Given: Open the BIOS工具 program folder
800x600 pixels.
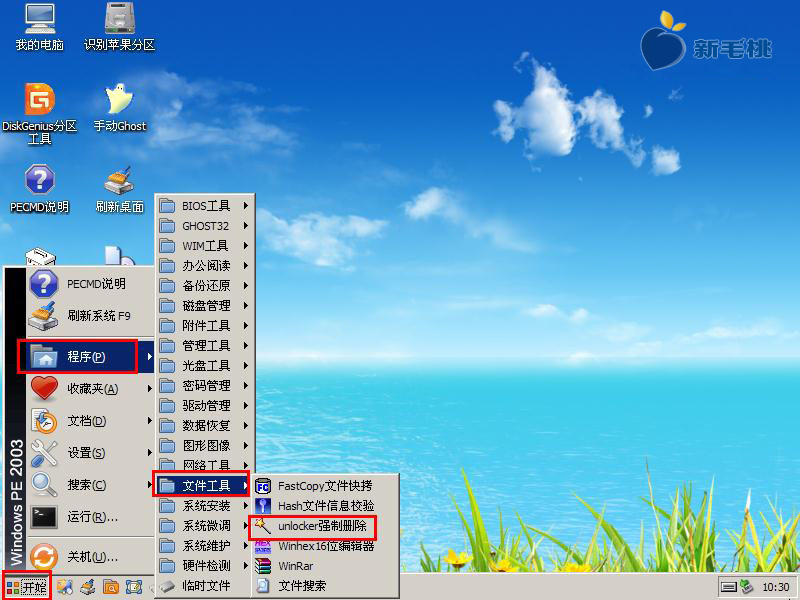Looking at the screenshot, I should [x=205, y=206].
